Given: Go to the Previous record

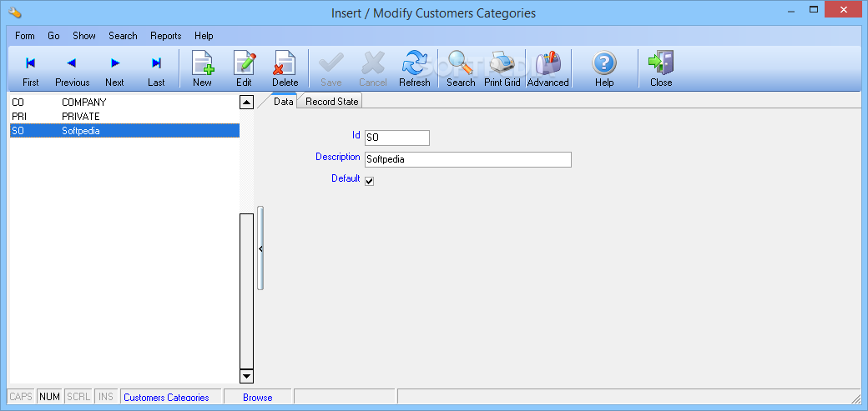Looking at the screenshot, I should point(72,69).
